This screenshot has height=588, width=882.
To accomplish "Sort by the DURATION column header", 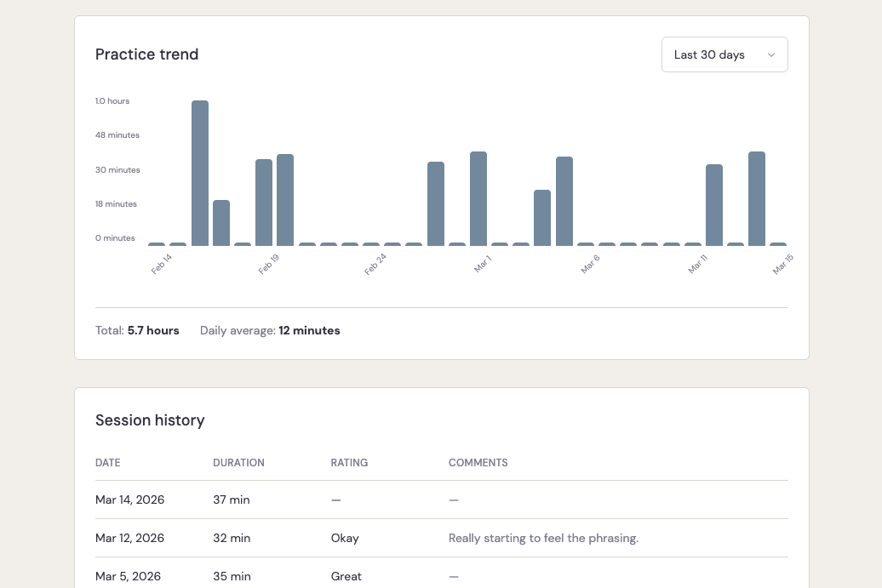I will [238, 463].
